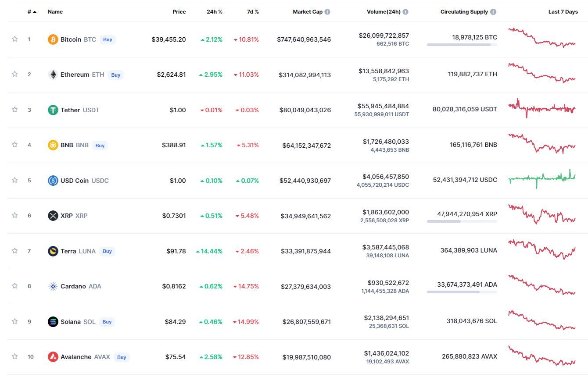This screenshot has height=377, width=588.
Task: Toggle the Cardano watchlist star
Action: click(14, 286)
